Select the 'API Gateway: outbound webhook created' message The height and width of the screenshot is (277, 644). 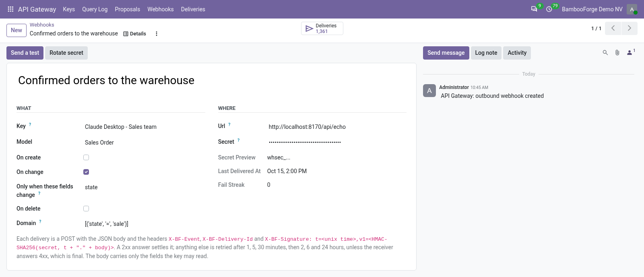(492, 96)
